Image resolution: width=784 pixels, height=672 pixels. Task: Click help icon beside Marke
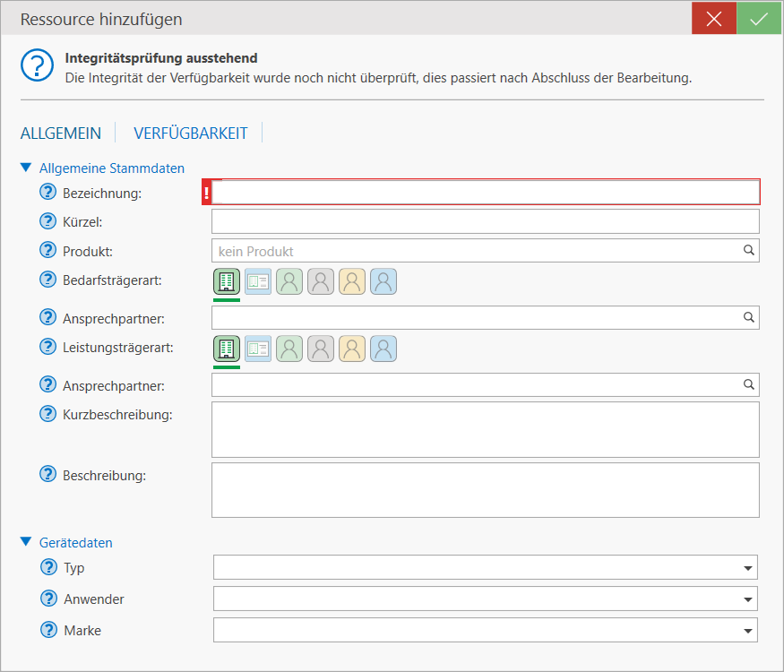point(49,630)
